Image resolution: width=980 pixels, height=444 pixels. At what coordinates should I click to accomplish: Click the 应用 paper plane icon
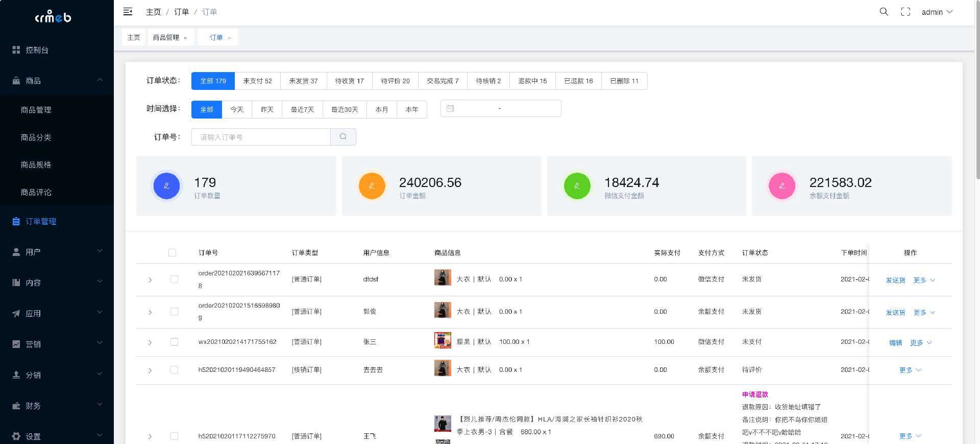pyautogui.click(x=16, y=314)
